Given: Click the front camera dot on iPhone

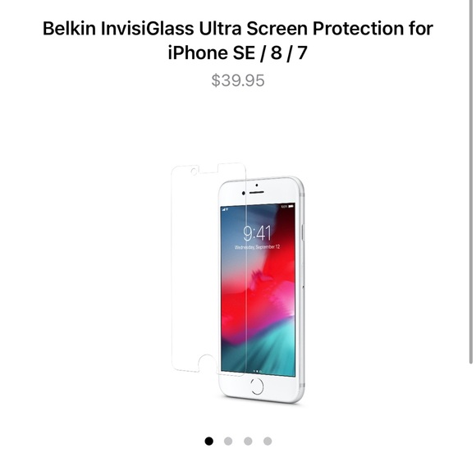Looking at the screenshot, I should 244,193.
